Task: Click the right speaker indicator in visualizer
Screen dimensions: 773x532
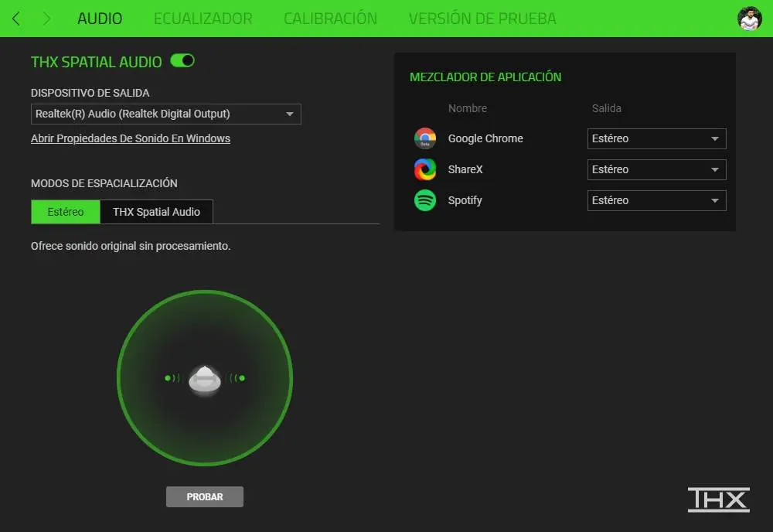Action: pos(237,378)
